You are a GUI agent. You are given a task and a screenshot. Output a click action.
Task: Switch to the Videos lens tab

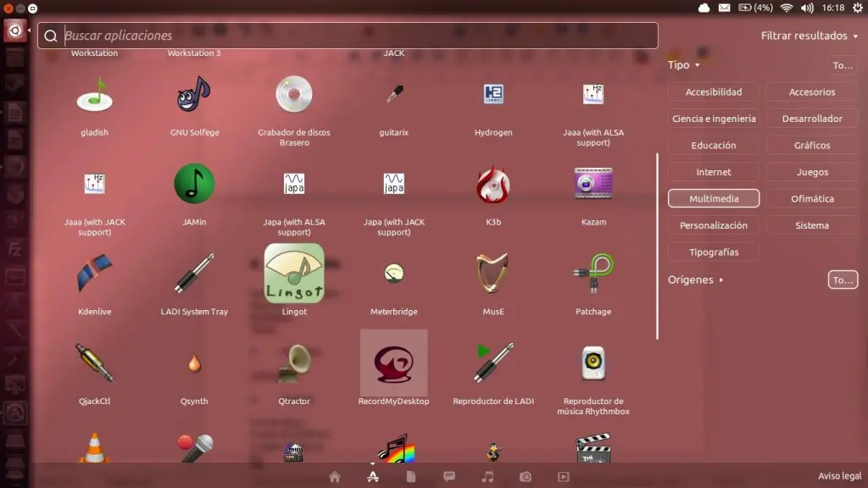click(x=564, y=476)
